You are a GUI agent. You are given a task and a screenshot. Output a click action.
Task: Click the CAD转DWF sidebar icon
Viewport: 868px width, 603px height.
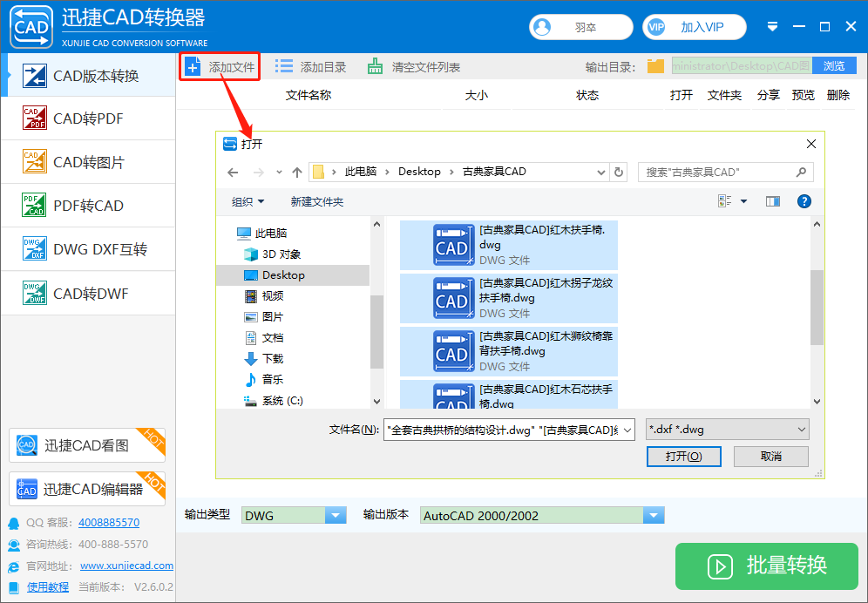click(x=34, y=293)
